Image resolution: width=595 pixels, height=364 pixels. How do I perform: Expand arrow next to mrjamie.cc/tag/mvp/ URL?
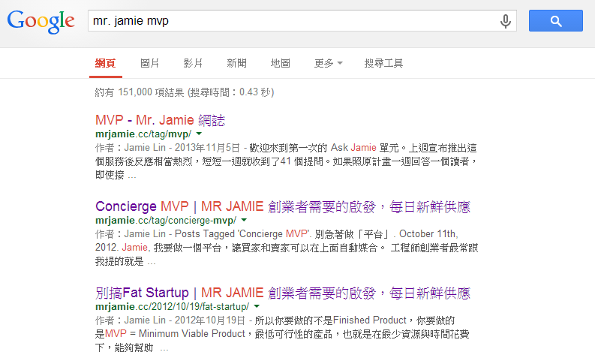click(x=199, y=134)
